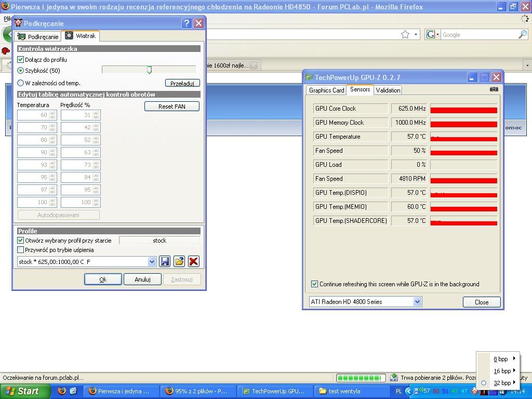This screenshot has width=532, height=399.
Task: Delete profile with the red X icon
Action: click(x=193, y=261)
